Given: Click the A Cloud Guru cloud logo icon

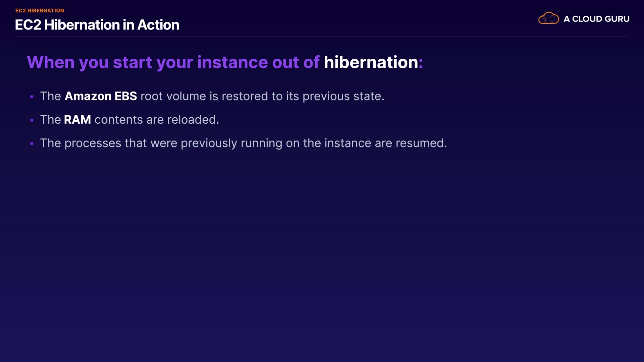Looking at the screenshot, I should point(548,18).
